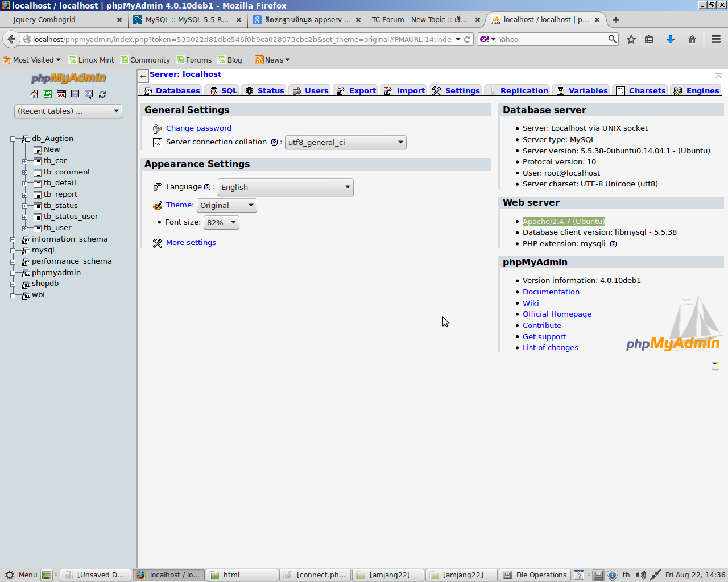This screenshot has width=728, height=582.
Task: Open the SQL query window icon
Action: click(x=61, y=94)
